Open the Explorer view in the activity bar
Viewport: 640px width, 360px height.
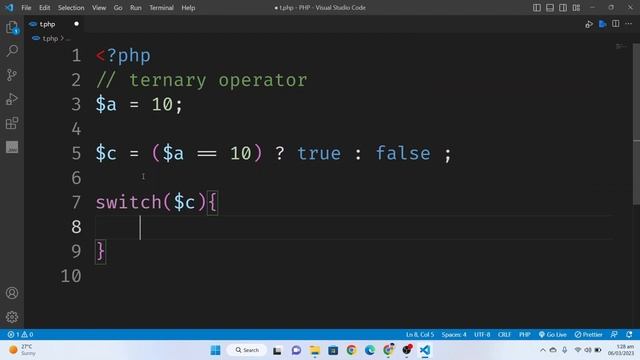12,28
